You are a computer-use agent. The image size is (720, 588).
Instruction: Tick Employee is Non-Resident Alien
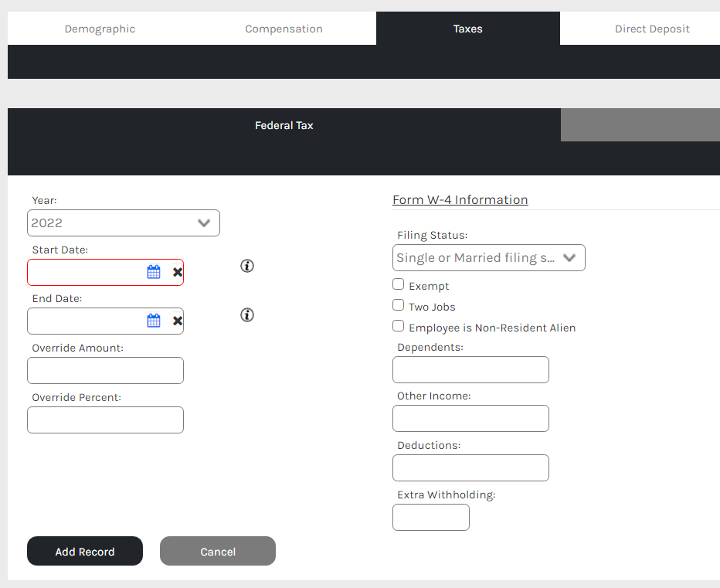[x=398, y=326]
